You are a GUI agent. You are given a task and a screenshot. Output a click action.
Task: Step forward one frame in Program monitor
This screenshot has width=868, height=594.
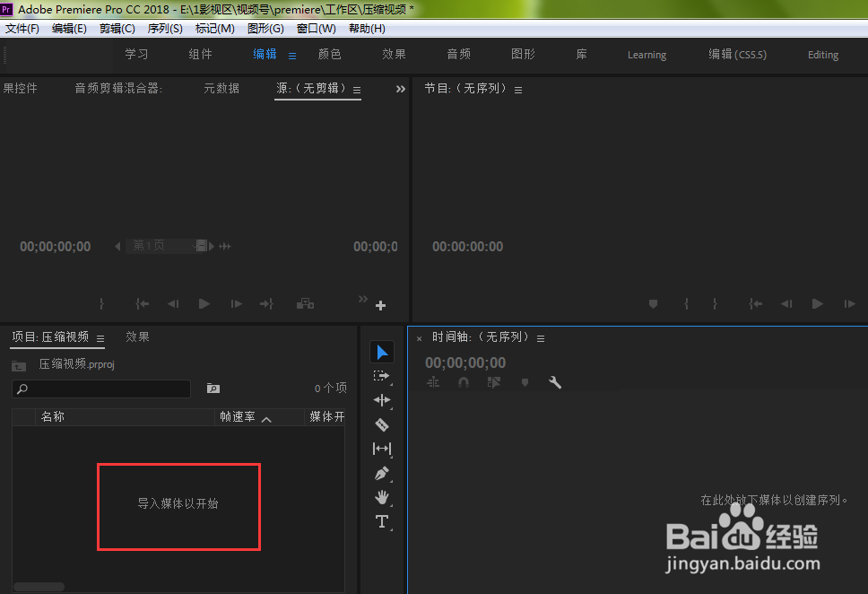tap(849, 303)
